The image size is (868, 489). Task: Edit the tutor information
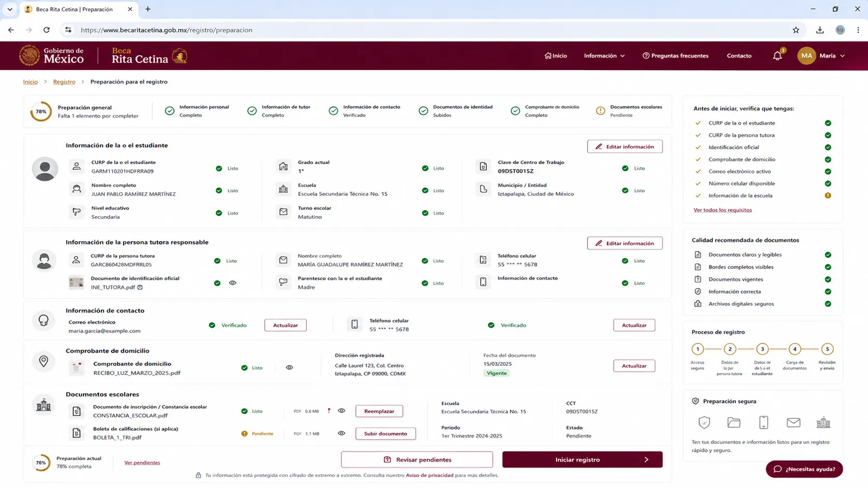coord(625,243)
